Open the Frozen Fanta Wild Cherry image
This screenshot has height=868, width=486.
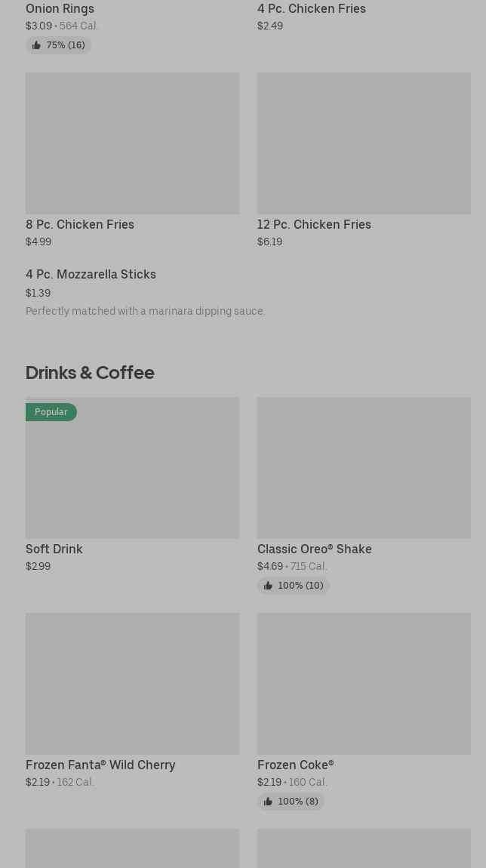(132, 684)
